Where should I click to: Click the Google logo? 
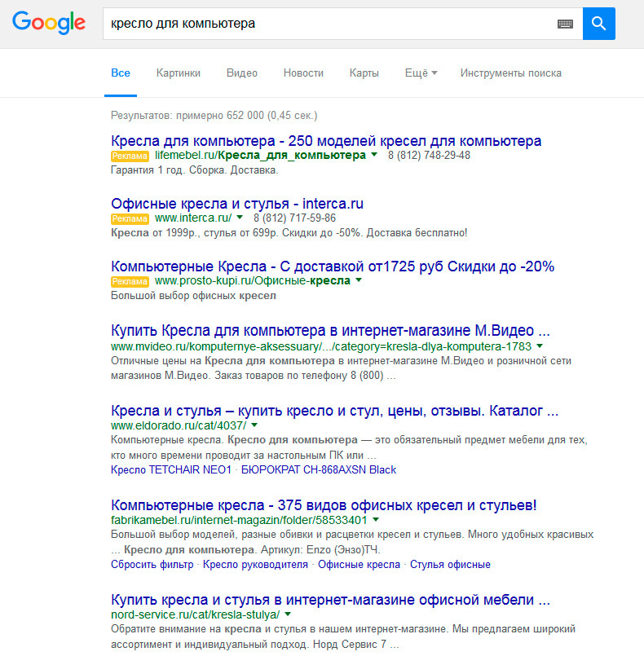click(x=49, y=23)
